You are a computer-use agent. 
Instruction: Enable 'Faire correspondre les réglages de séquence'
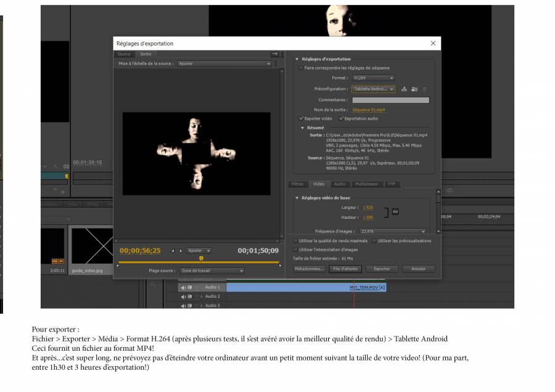point(301,68)
